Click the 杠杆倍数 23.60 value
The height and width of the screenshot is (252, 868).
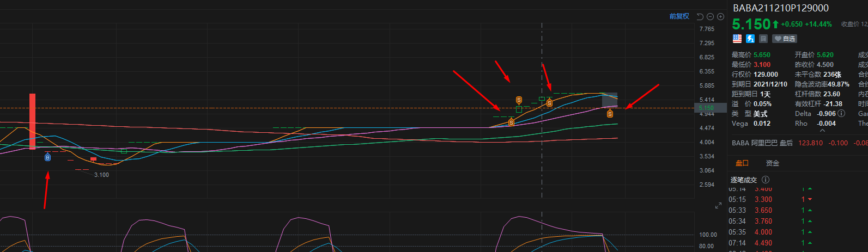pos(831,94)
